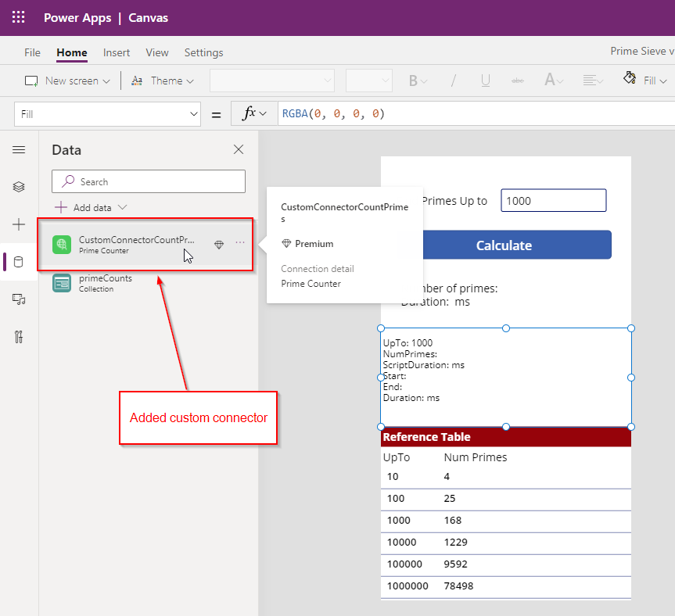Screen dimensions: 675x616
Task: Select the results label with UpTo: 1000
Action: [506, 378]
